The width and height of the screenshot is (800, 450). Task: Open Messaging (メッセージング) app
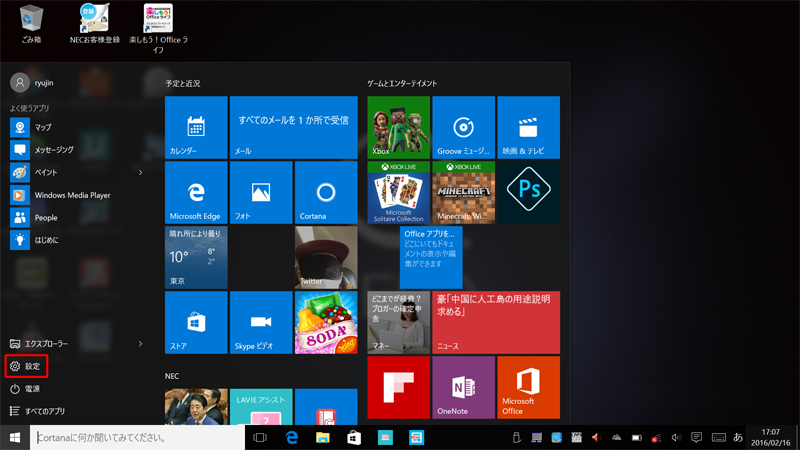point(77,150)
